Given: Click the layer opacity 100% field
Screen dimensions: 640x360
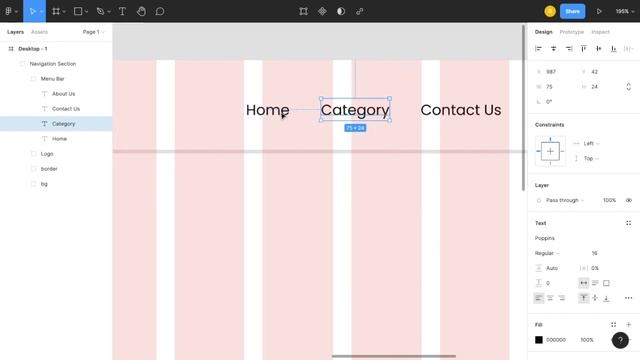Looking at the screenshot, I should click(x=609, y=200).
